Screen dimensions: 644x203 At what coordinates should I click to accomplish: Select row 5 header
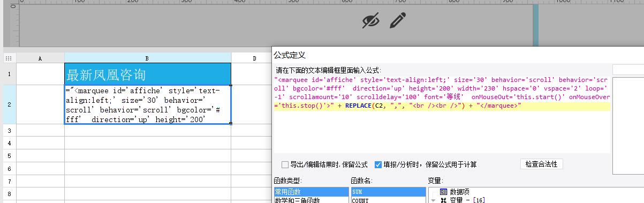click(10, 155)
